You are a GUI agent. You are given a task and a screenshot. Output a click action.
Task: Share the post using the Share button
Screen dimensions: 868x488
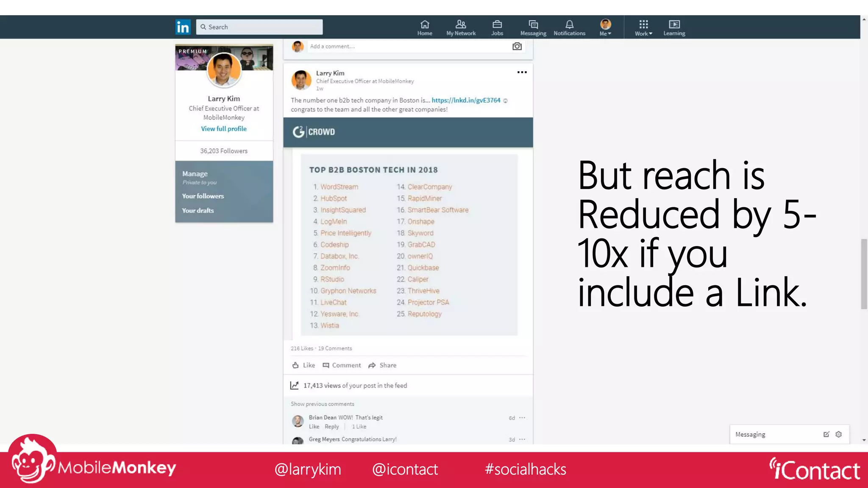click(x=382, y=365)
